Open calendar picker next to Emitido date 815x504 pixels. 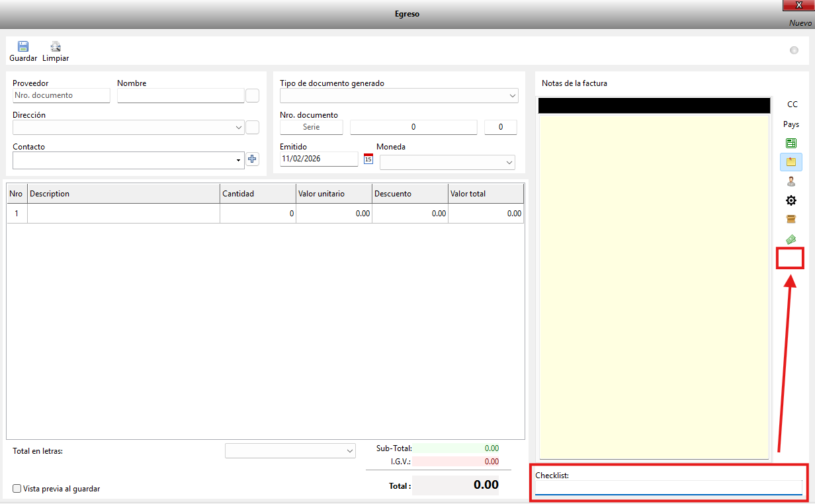[368, 159]
